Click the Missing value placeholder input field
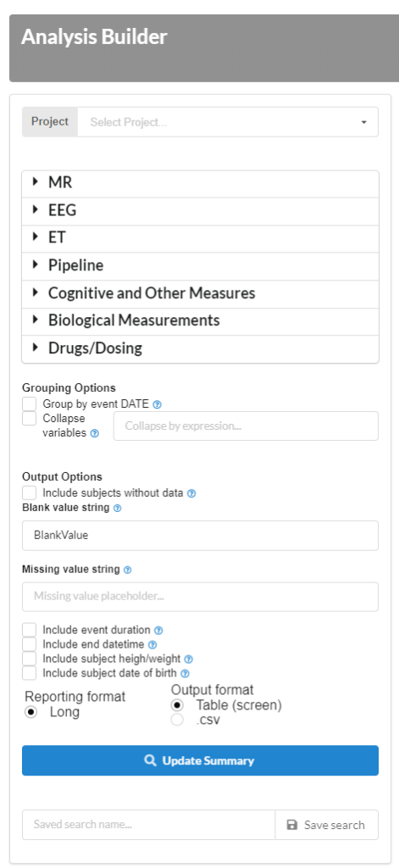 coord(200,597)
